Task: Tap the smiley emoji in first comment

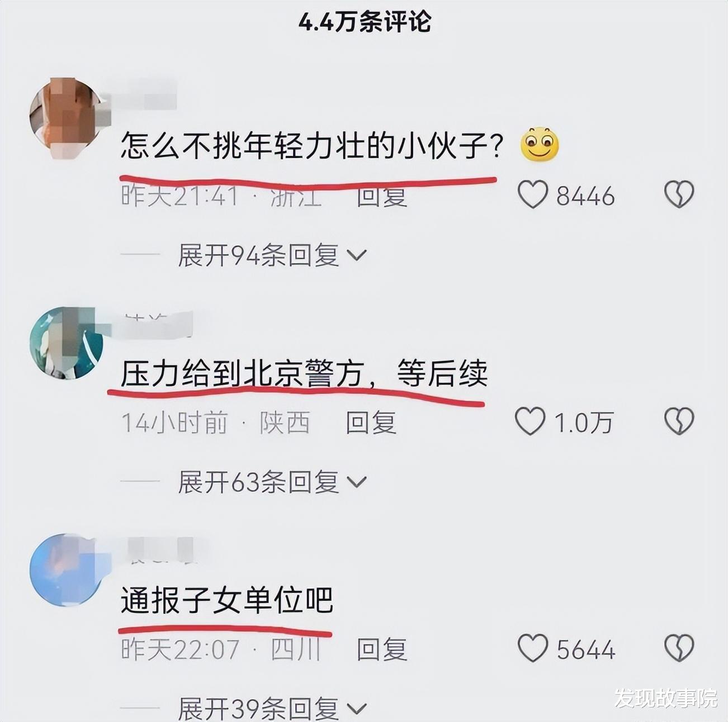Action: [539, 145]
